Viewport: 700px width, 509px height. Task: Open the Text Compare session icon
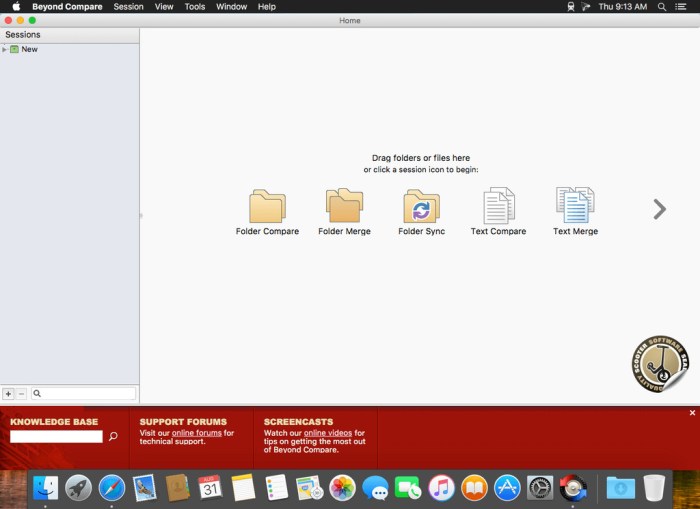pyautogui.click(x=498, y=206)
